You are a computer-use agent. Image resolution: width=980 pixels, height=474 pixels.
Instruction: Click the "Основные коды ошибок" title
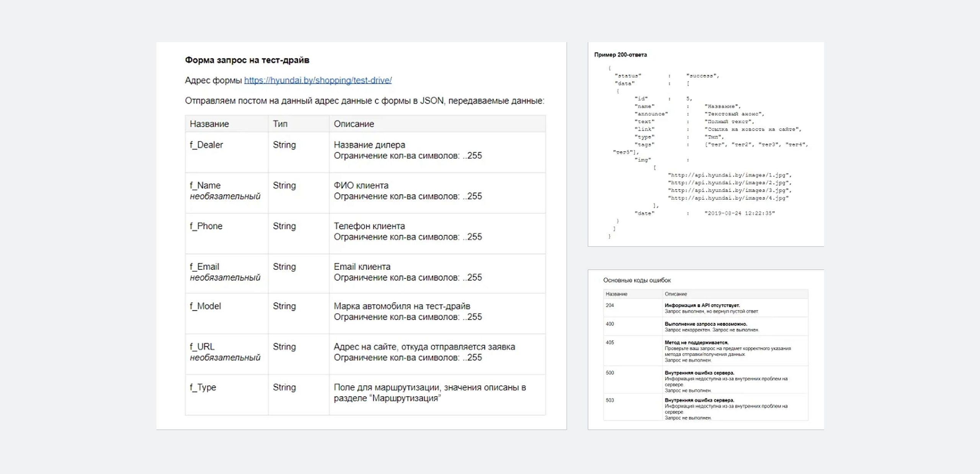coord(637,280)
